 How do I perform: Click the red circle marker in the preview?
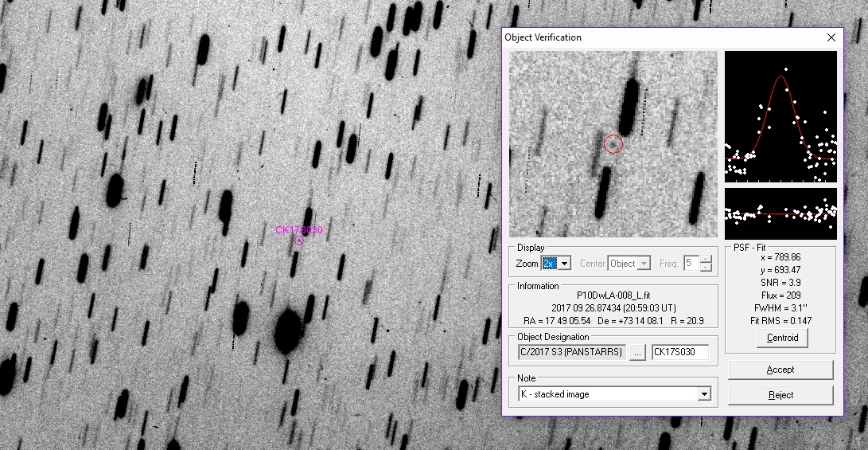[x=613, y=143]
